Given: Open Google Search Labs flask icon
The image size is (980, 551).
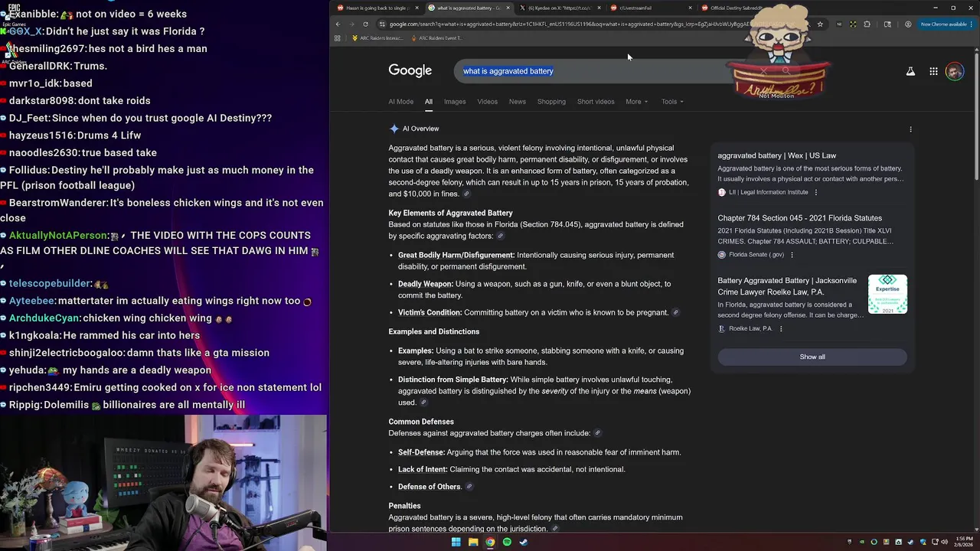Looking at the screenshot, I should 910,71.
